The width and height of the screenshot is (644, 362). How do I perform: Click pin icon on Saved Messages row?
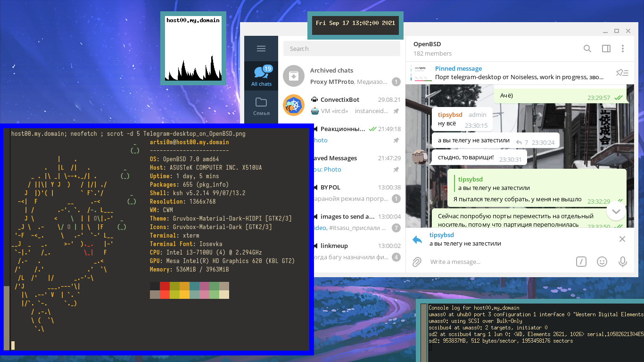coord(396,170)
